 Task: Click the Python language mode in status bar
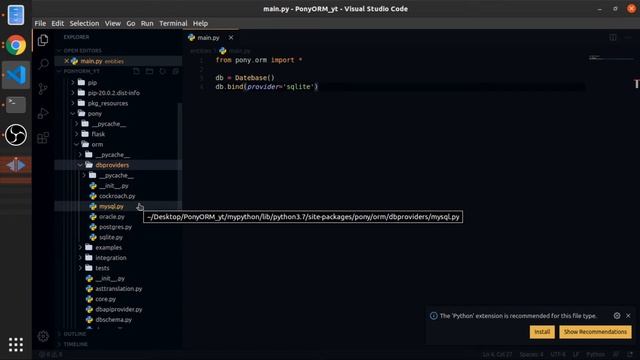coord(596,354)
